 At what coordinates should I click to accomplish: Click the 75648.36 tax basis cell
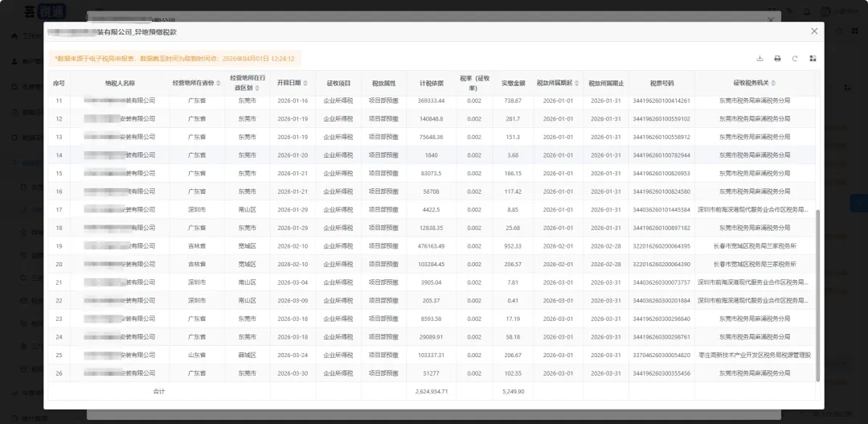pos(432,137)
